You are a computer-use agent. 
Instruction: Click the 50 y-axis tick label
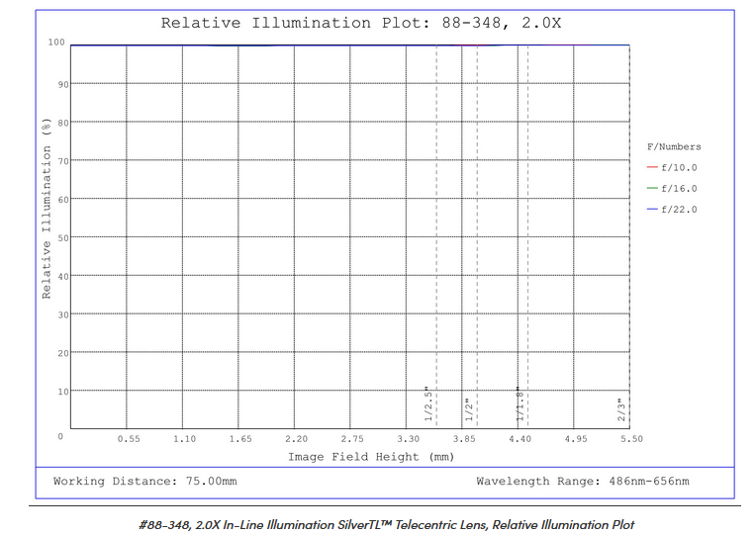pos(61,237)
